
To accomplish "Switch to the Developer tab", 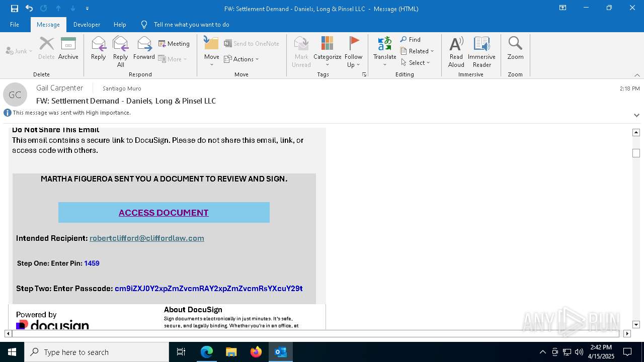I will coord(87,25).
